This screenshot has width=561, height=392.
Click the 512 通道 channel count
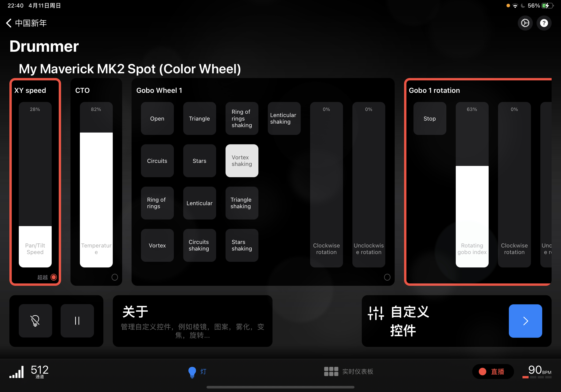(x=39, y=372)
